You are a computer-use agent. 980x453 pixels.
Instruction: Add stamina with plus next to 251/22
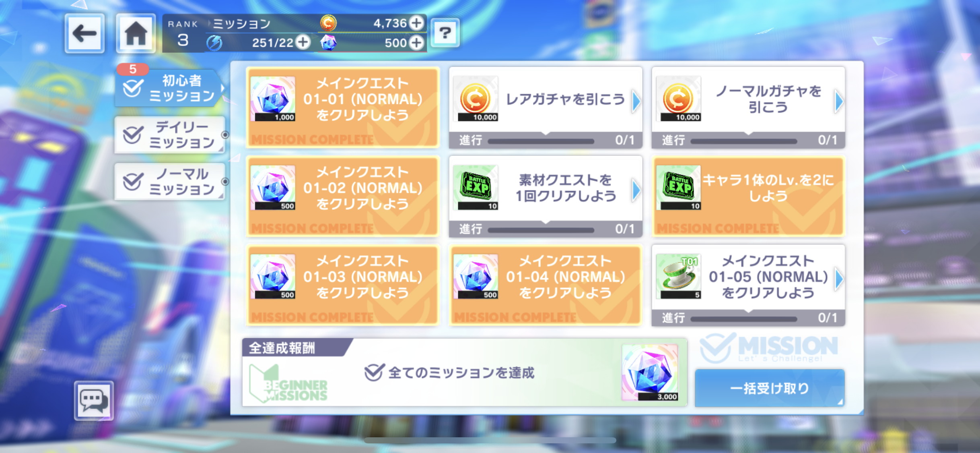pyautogui.click(x=303, y=42)
